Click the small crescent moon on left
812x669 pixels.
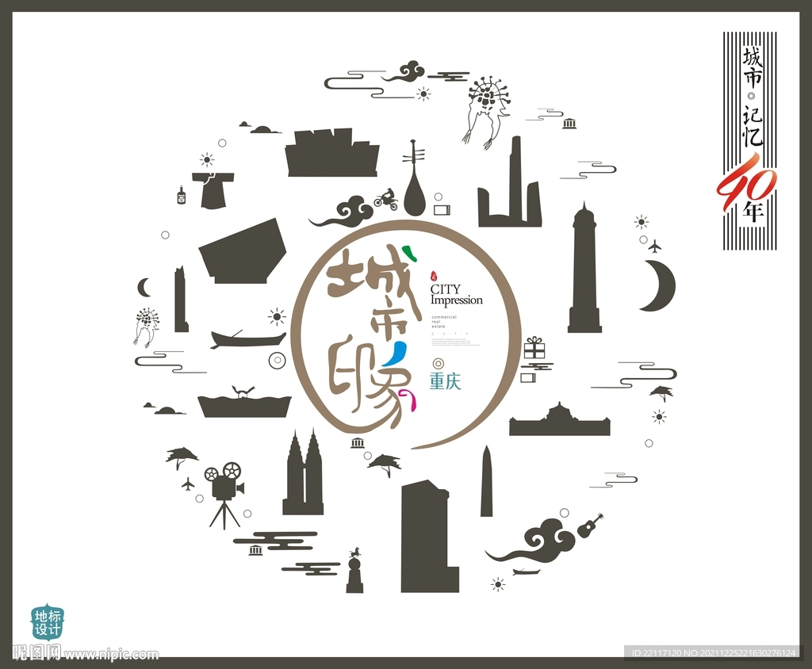(144, 287)
